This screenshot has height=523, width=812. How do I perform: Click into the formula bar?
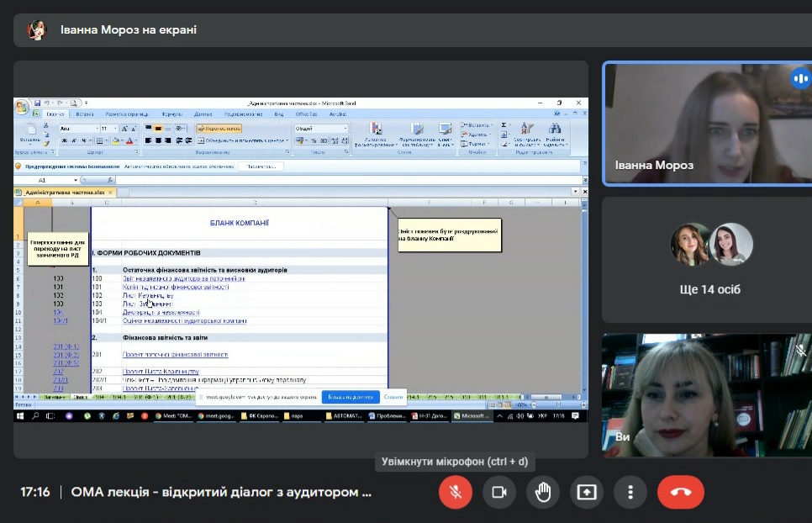point(349,180)
